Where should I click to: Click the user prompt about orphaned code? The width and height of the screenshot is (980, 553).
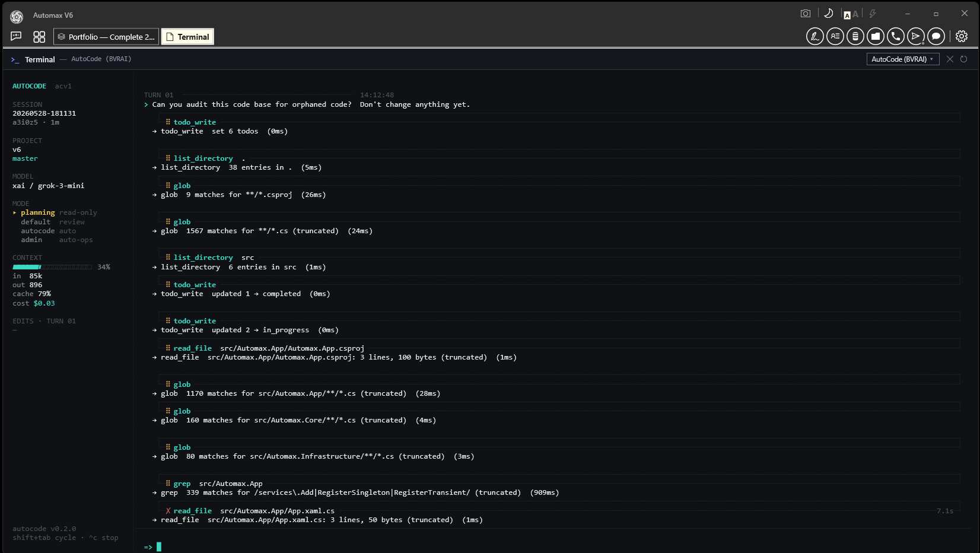[x=311, y=104]
